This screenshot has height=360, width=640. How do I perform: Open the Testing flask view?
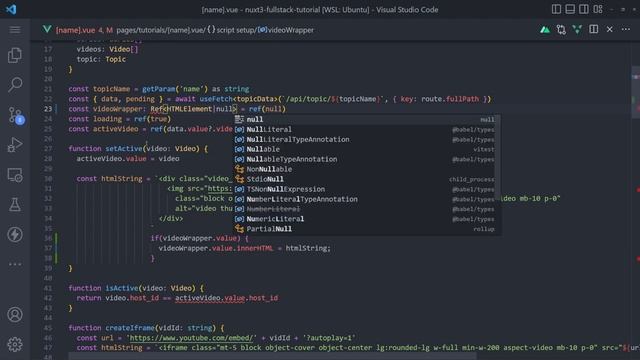pyautogui.click(x=15, y=204)
